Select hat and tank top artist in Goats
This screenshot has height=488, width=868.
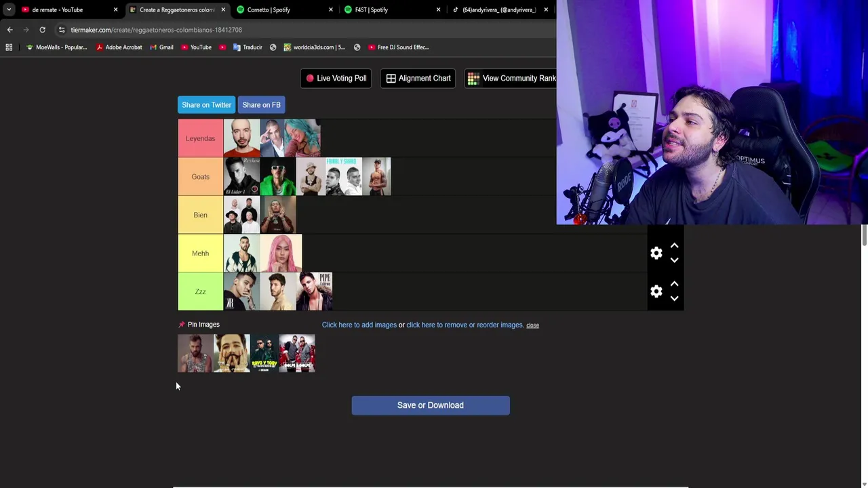(x=311, y=176)
